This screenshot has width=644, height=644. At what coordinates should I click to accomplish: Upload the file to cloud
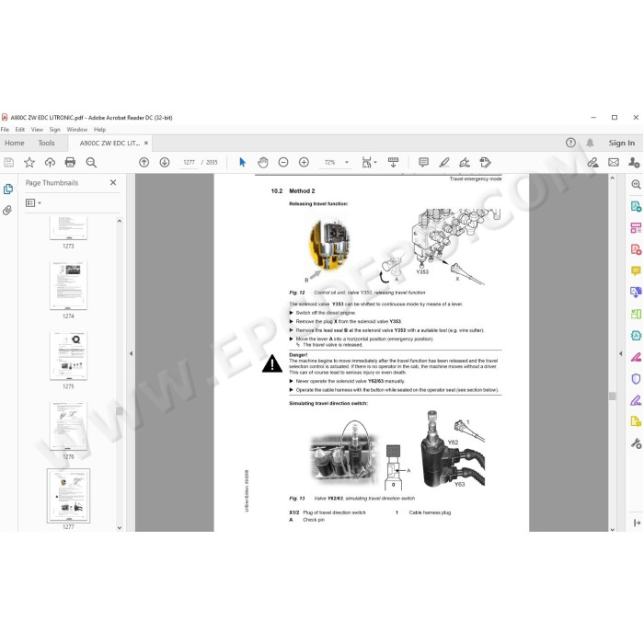point(50,162)
